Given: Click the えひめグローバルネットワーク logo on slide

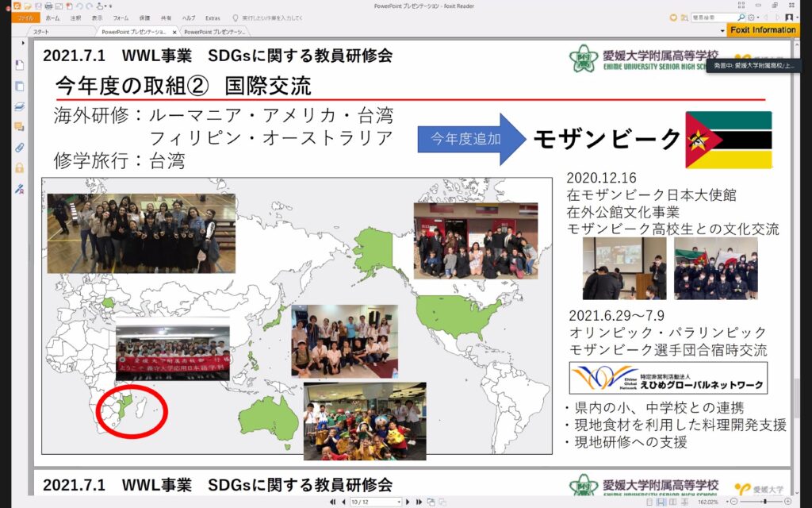Looking at the screenshot, I should (x=668, y=378).
